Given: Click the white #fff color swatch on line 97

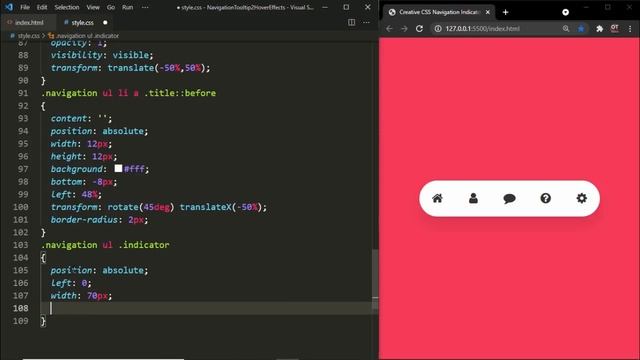Looking at the screenshot, I should 118,168.
